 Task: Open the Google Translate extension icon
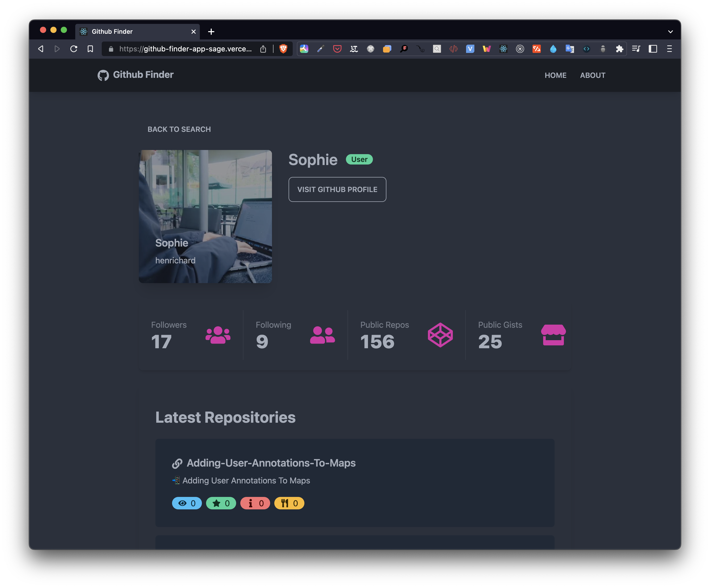[x=570, y=49]
